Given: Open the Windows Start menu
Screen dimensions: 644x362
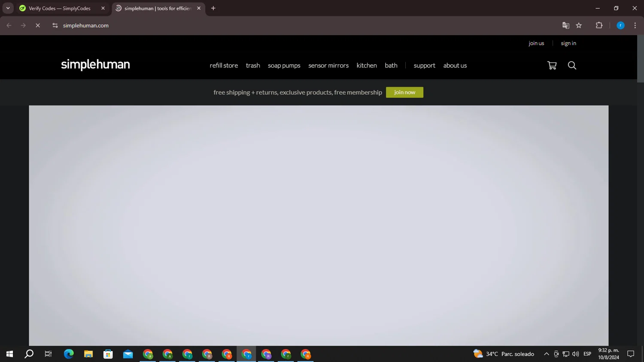Looking at the screenshot, I should (9, 354).
